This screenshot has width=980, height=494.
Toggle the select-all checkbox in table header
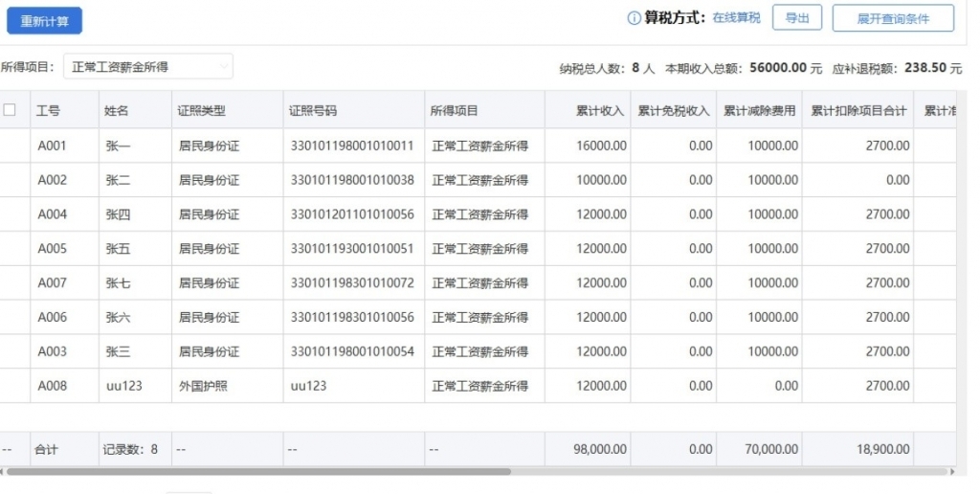(10, 110)
